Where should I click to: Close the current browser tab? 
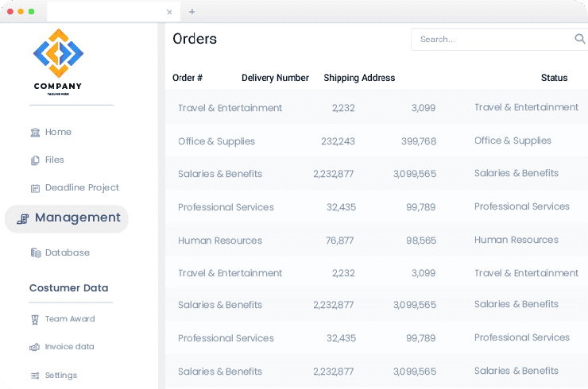click(x=169, y=12)
